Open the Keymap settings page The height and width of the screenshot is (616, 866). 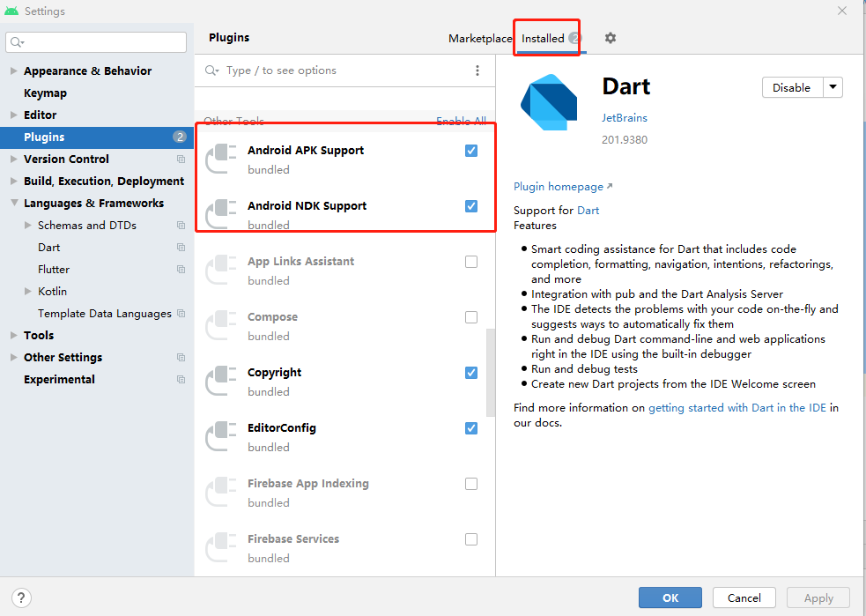click(45, 93)
